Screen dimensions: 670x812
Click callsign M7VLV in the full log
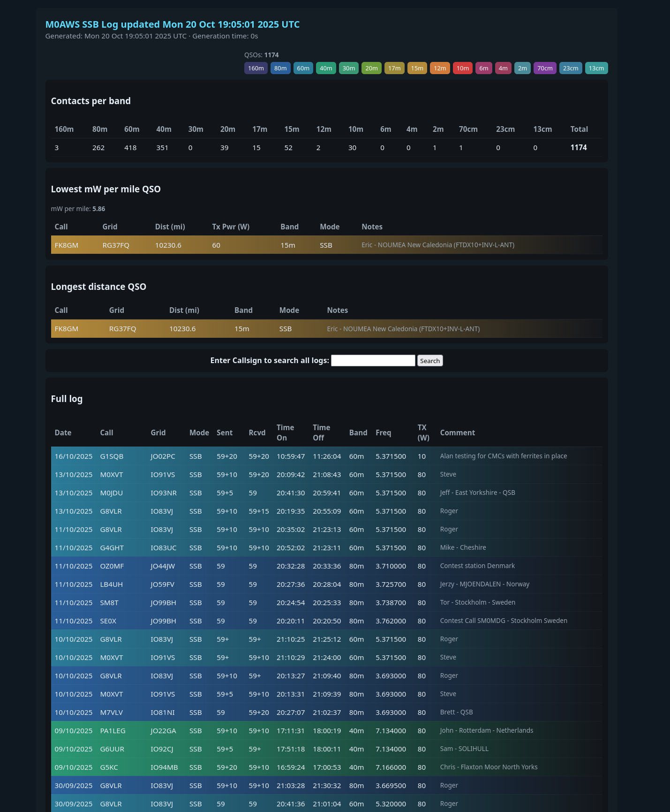point(112,712)
